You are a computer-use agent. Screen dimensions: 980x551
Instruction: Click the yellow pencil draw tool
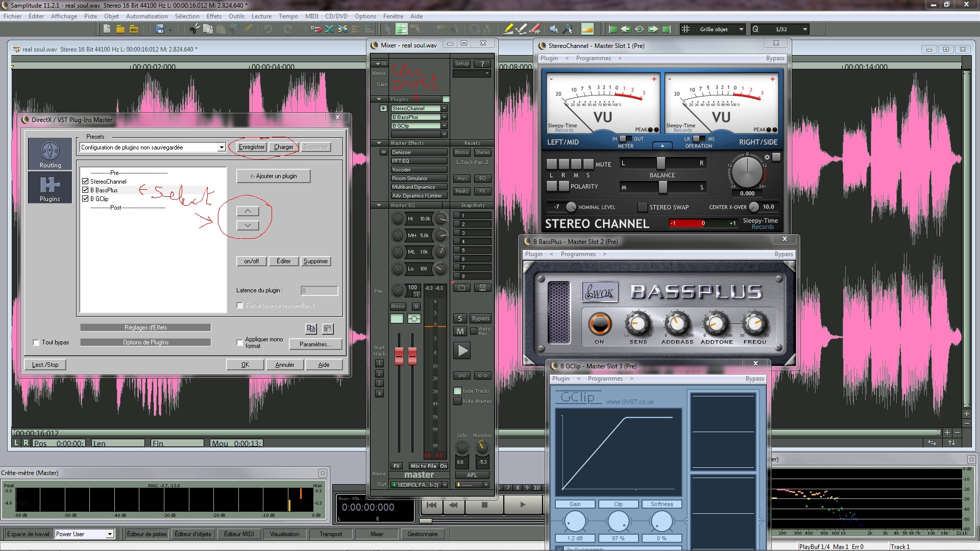tap(508, 29)
